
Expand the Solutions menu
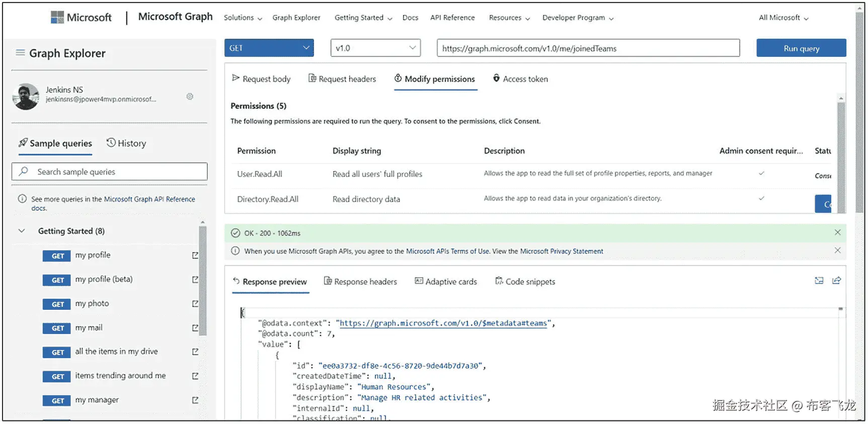243,18
